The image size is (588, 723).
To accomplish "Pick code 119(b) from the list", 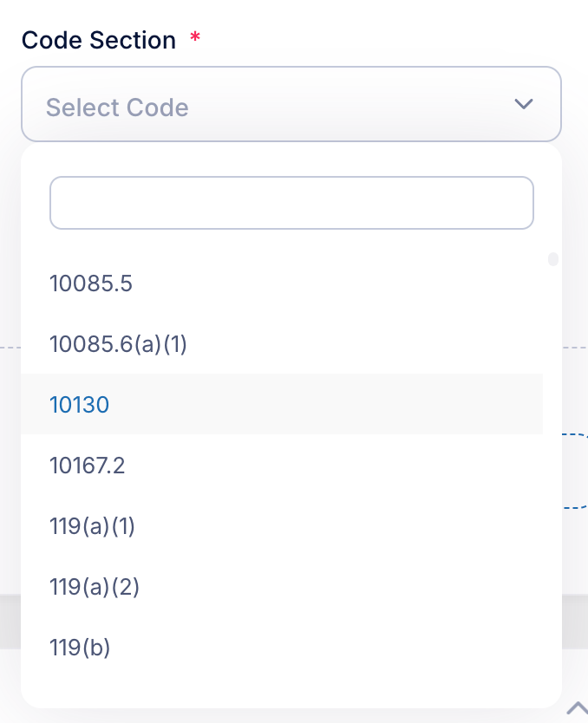I will tap(282, 648).
